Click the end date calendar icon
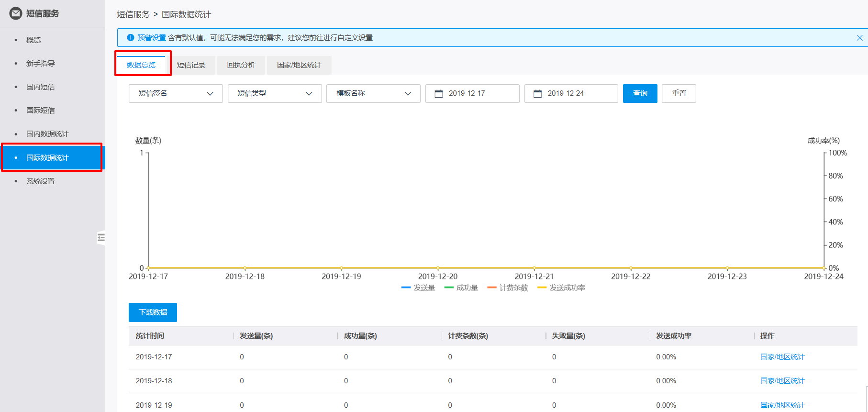 [537, 94]
